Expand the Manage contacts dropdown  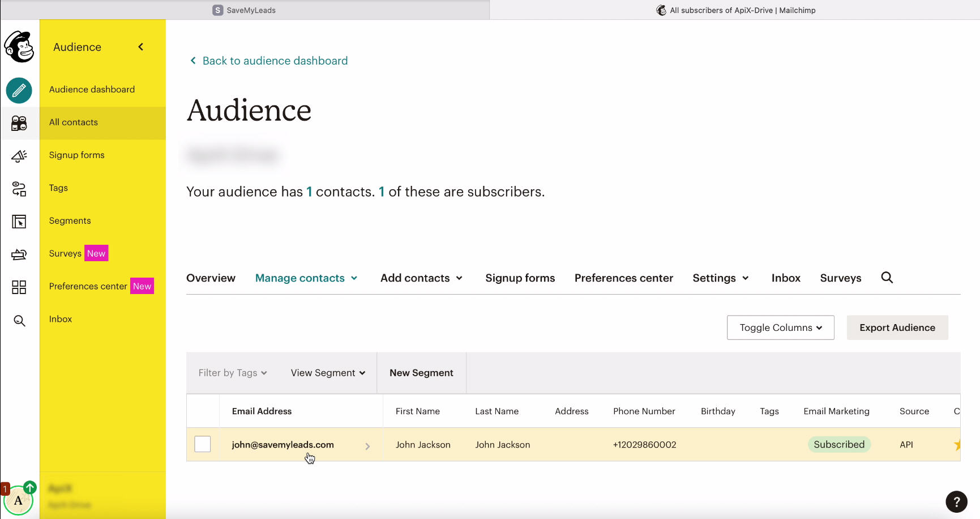306,278
